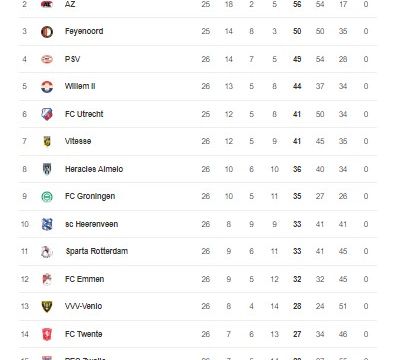Click the Heracles Almelo badge
397x360 pixels.
47,169
